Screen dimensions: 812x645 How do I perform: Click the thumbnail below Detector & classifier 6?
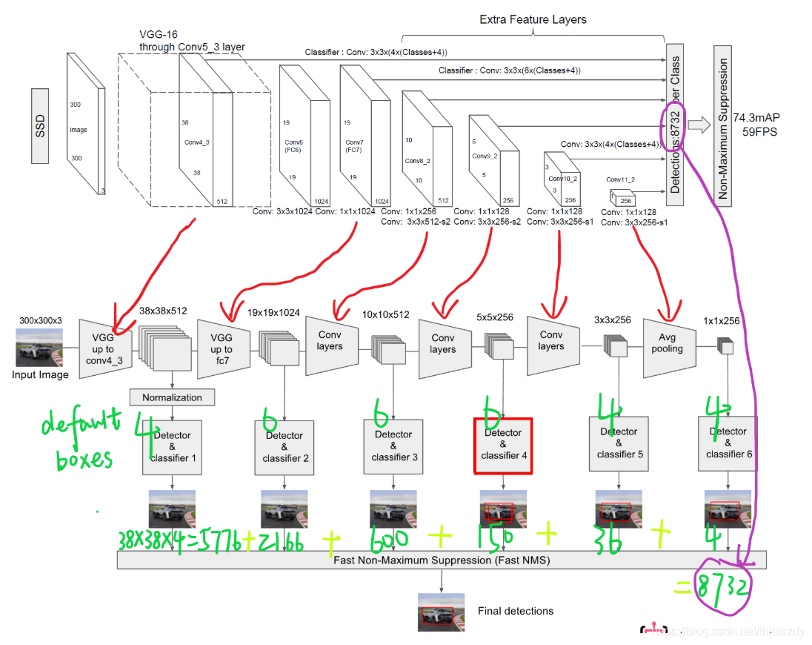point(728,509)
